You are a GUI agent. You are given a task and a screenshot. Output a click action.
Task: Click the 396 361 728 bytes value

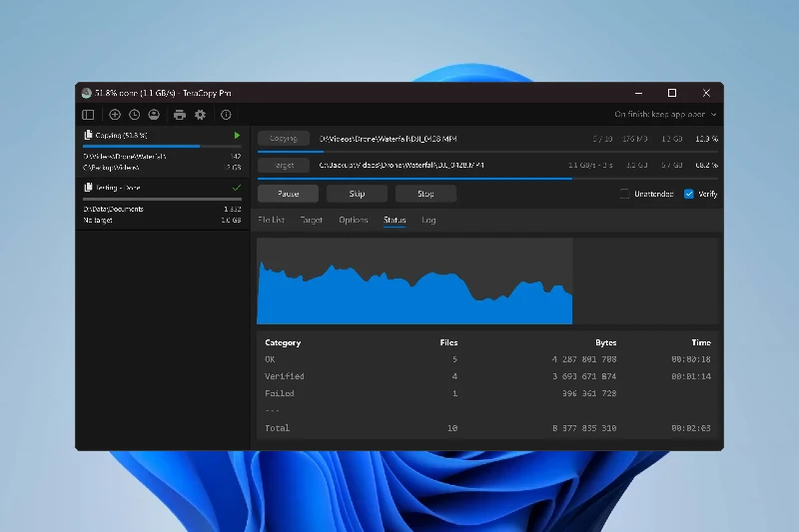[589, 393]
